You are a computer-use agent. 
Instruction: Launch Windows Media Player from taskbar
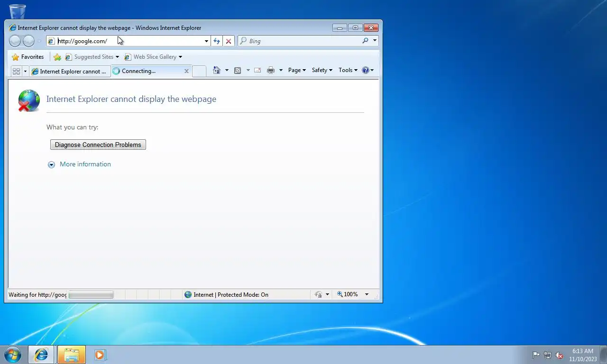(100, 355)
